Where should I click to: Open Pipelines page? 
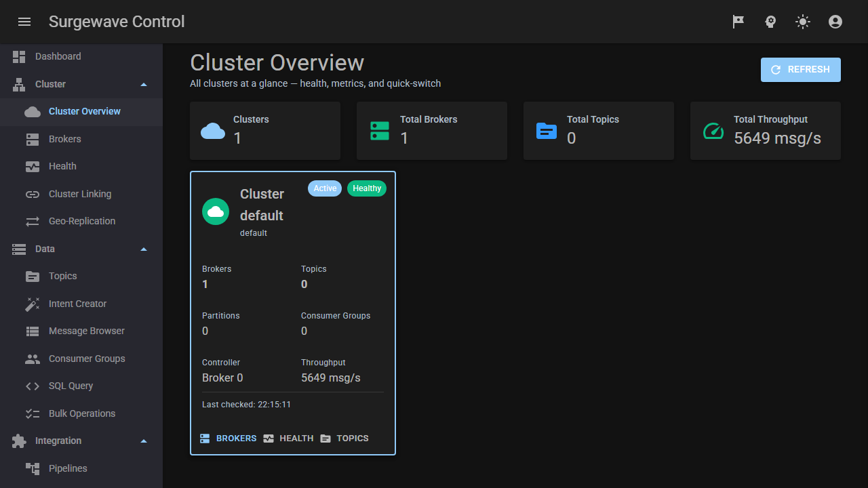coord(81,468)
